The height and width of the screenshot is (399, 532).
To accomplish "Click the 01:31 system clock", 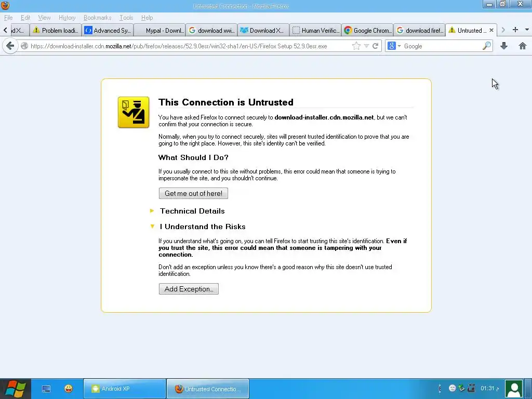I will [x=489, y=389].
